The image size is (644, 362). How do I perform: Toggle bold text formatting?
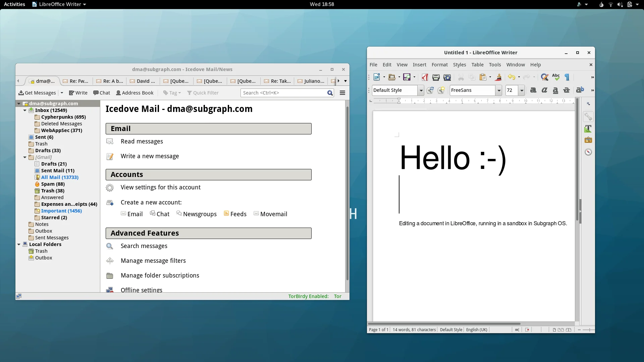click(x=533, y=90)
